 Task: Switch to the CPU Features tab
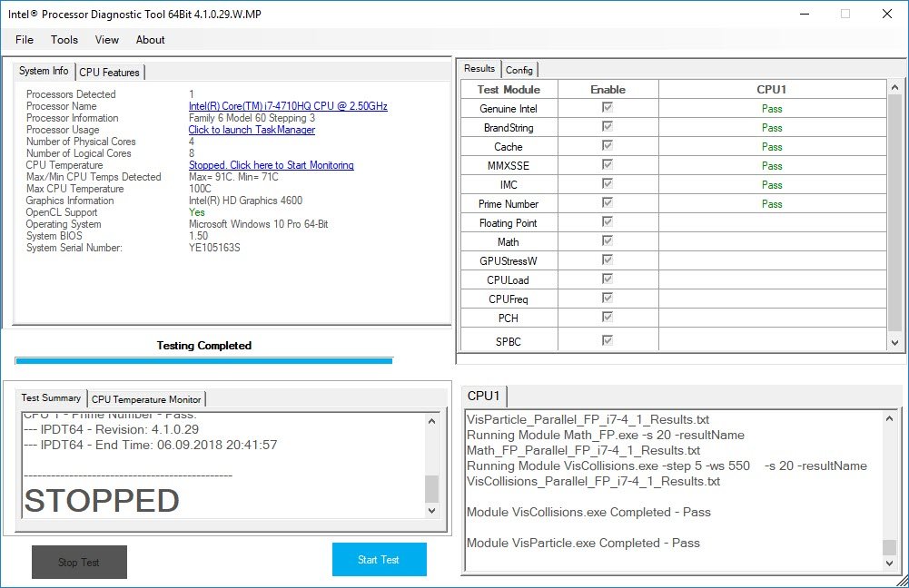click(110, 73)
